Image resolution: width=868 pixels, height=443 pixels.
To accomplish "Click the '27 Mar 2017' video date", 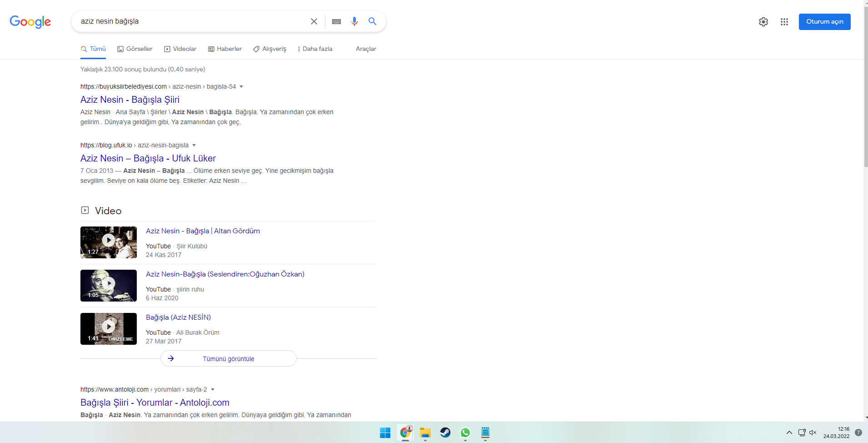I will coord(164,341).
